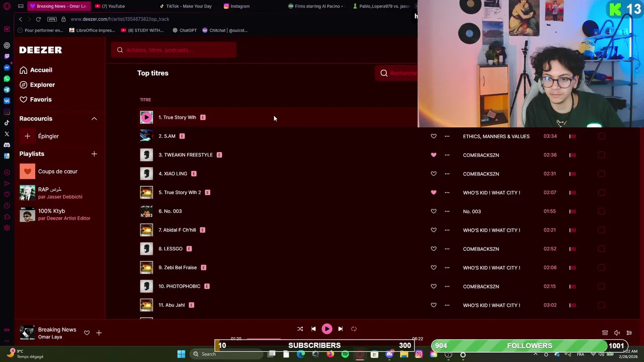Click the 11. Abu Jahl track title
The height and width of the screenshot is (362, 644).
[172, 305]
